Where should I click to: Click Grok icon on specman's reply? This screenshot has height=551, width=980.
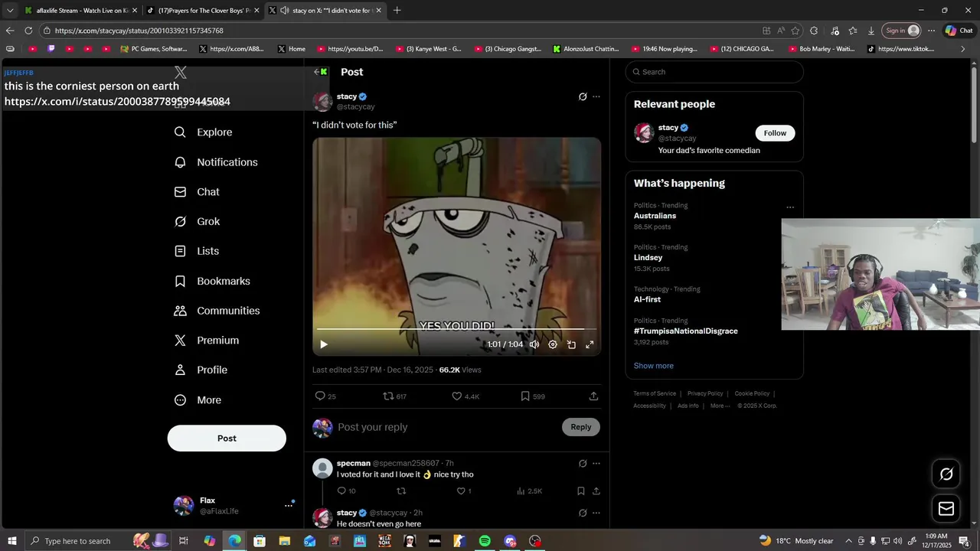(x=583, y=464)
